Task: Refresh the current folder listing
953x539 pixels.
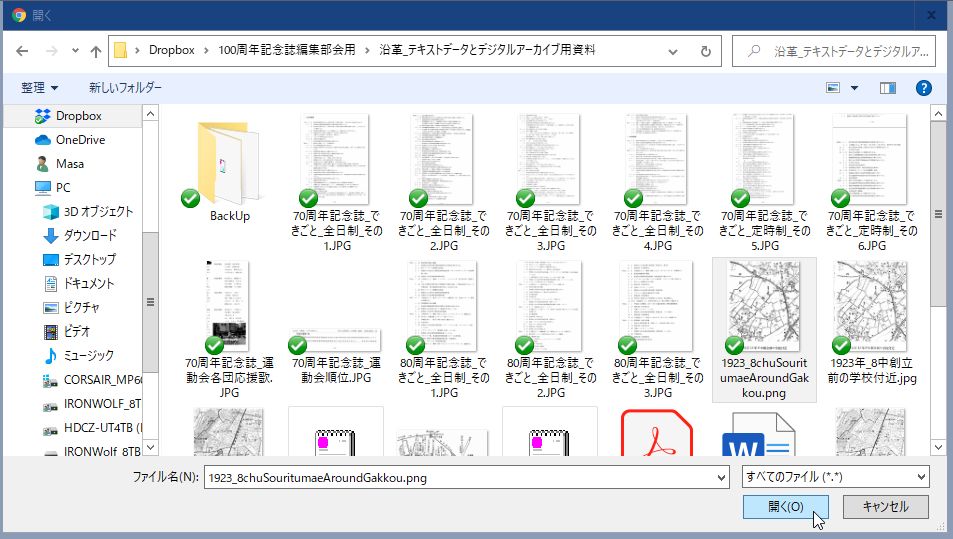Action: (705, 51)
